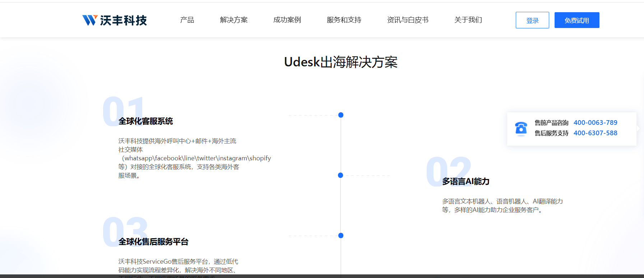This screenshot has height=278, width=644.
Task: Click the 沃丰科技 logo
Action: point(115,20)
